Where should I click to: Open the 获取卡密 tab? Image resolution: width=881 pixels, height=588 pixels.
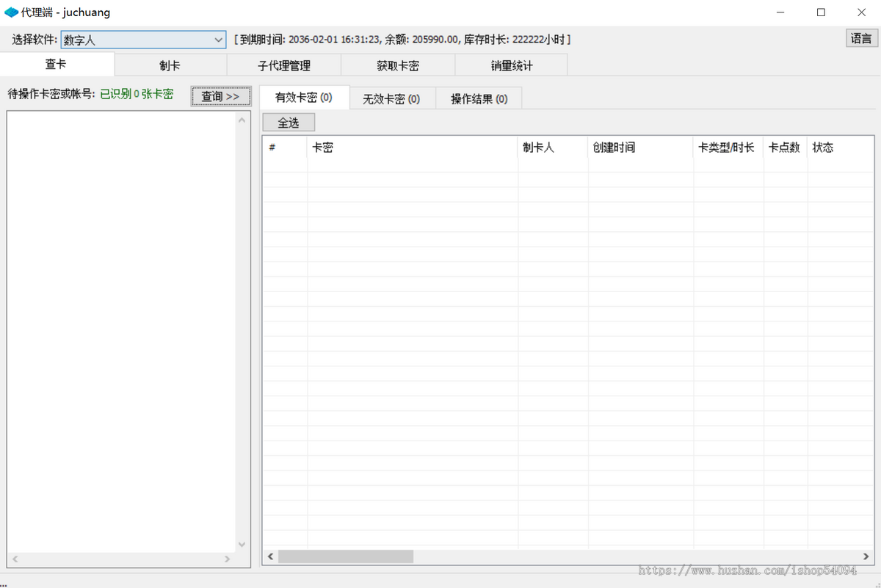click(398, 65)
